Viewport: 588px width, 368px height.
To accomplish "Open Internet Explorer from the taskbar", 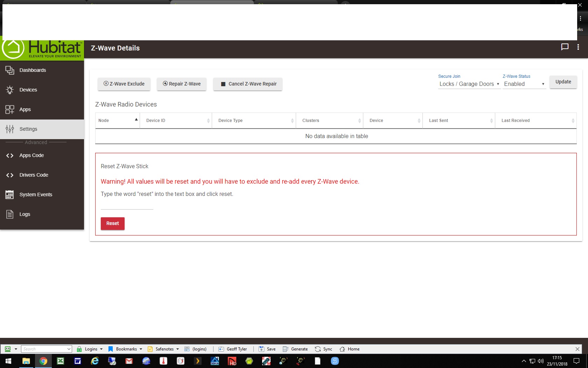I will tap(94, 361).
